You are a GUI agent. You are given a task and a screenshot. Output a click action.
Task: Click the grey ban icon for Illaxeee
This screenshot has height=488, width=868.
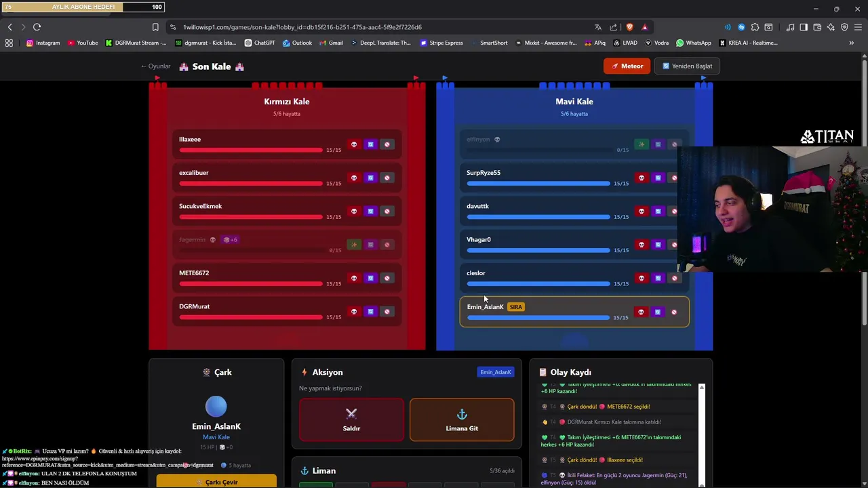pyautogui.click(x=387, y=144)
